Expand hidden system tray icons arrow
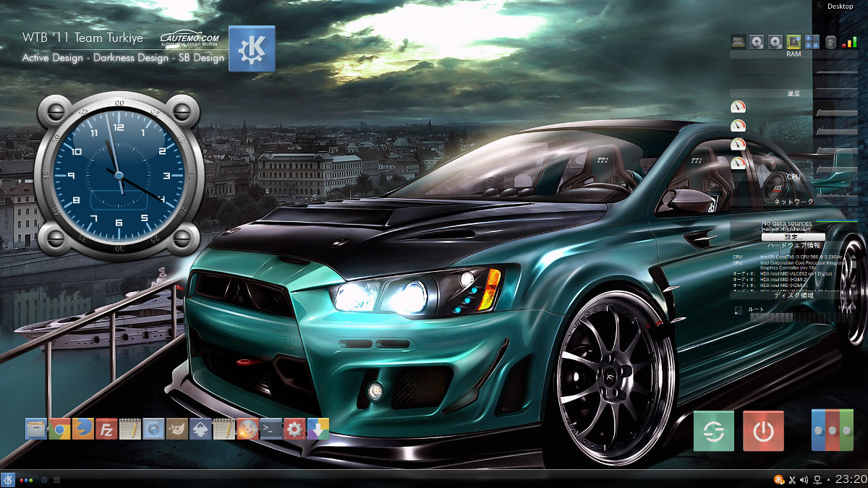The width and height of the screenshot is (868, 488). 829,479
